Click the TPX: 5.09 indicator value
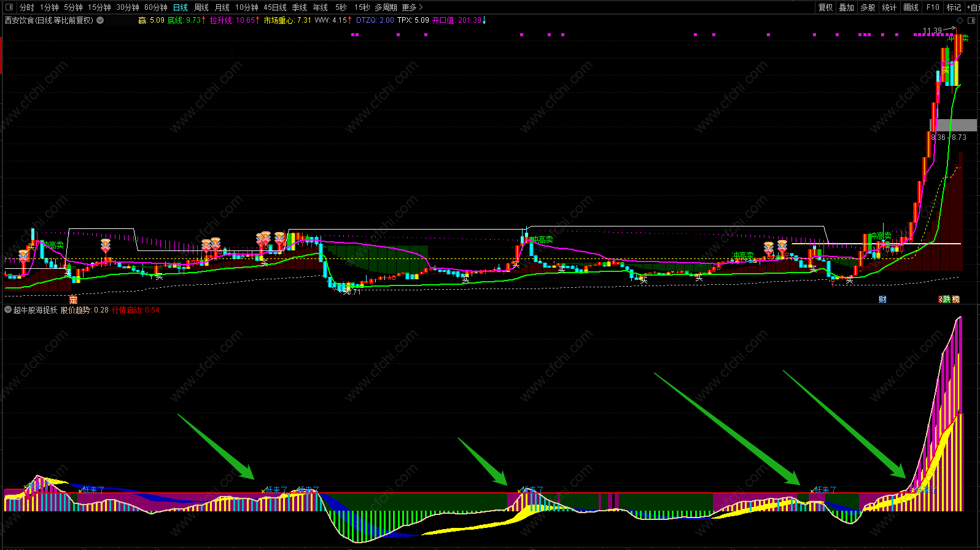 tap(413, 20)
